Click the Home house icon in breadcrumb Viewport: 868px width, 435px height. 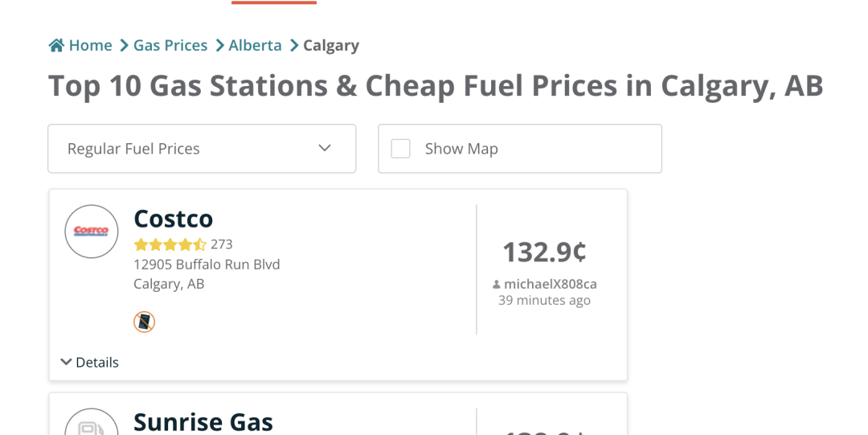(x=56, y=46)
